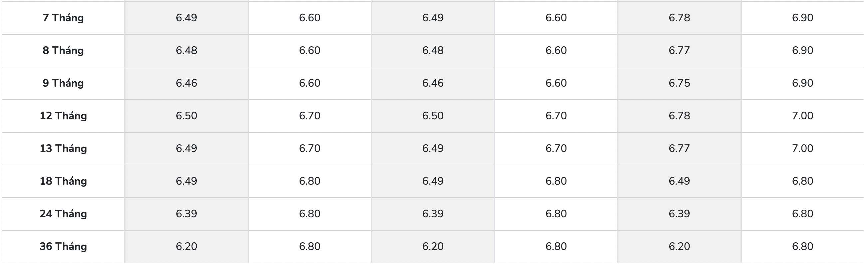Image resolution: width=868 pixels, height=266 pixels.
Task: Click the 6.39 value in first data column
Action: tap(186, 214)
